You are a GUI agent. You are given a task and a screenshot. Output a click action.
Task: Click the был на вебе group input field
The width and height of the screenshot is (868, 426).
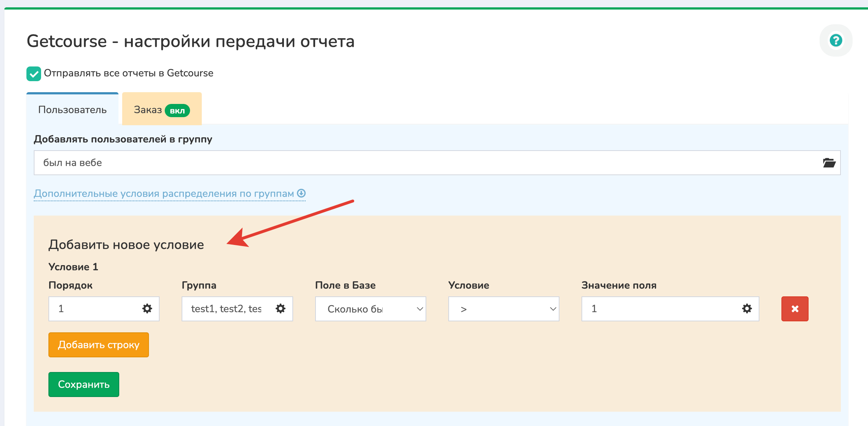coord(422,163)
